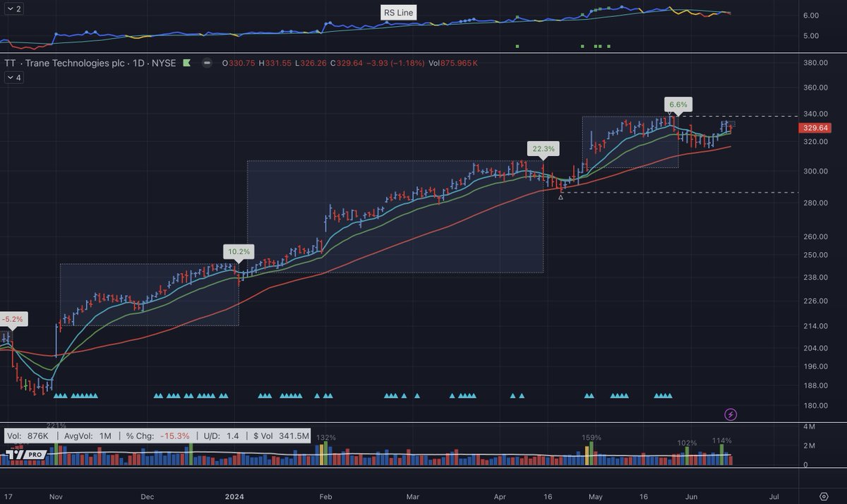Click 188.00 on the price axis
Image resolution: width=847 pixels, height=504 pixels.
pos(815,385)
